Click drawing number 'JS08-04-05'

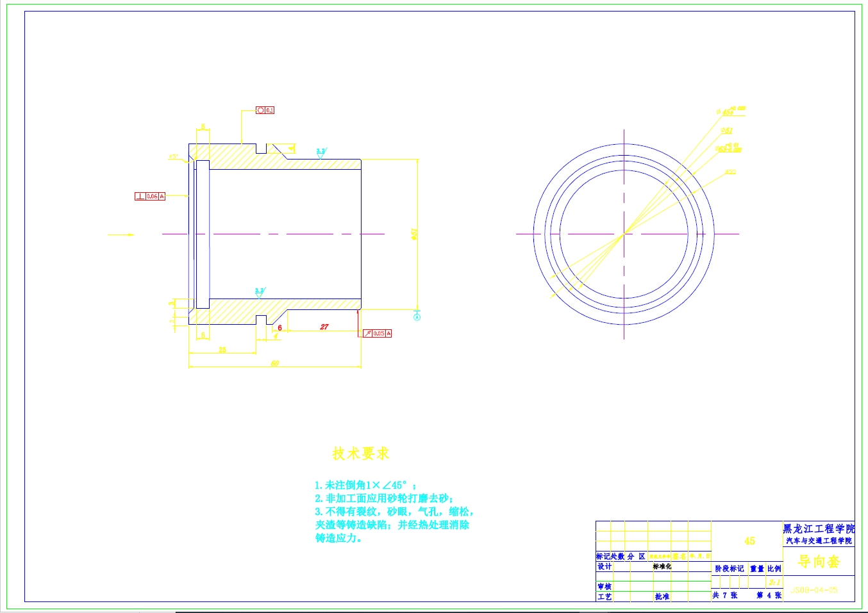tap(814, 590)
